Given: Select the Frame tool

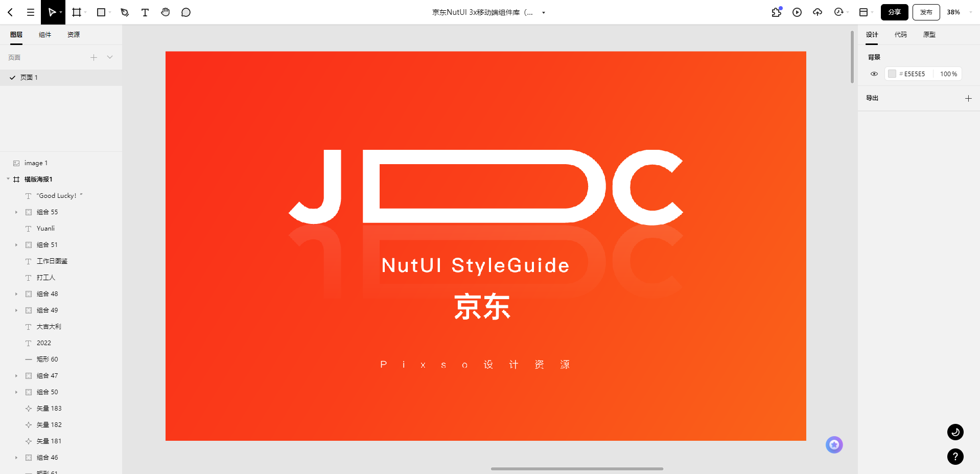Looking at the screenshot, I should 77,12.
